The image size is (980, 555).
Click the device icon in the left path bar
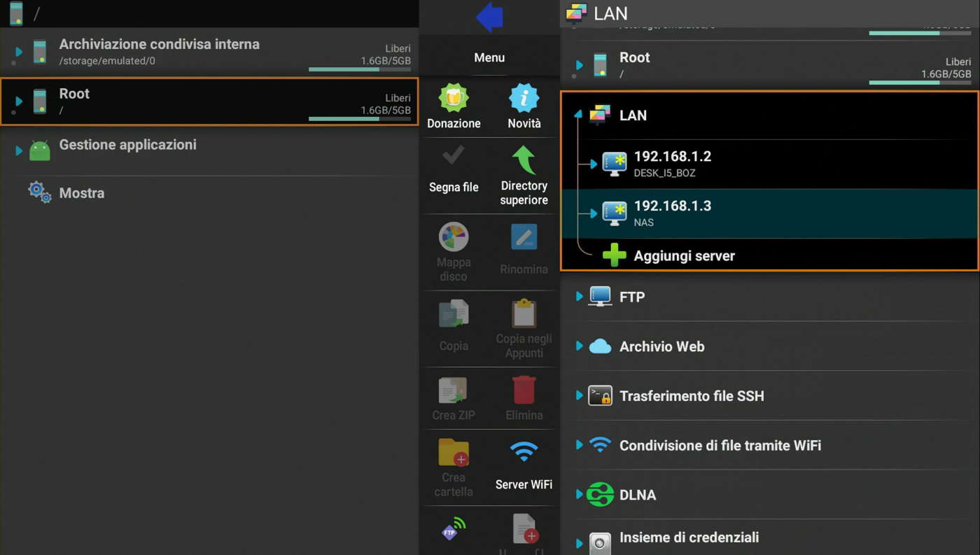coord(16,13)
